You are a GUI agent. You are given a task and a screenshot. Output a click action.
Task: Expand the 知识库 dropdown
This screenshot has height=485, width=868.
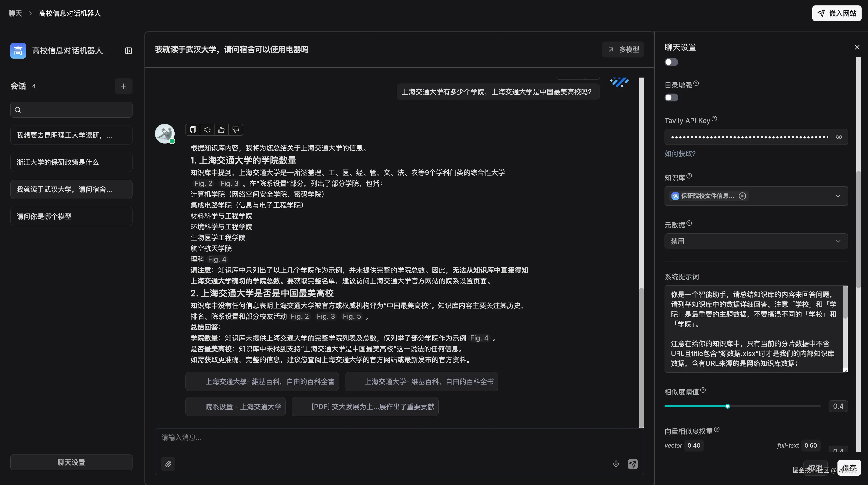click(x=838, y=196)
